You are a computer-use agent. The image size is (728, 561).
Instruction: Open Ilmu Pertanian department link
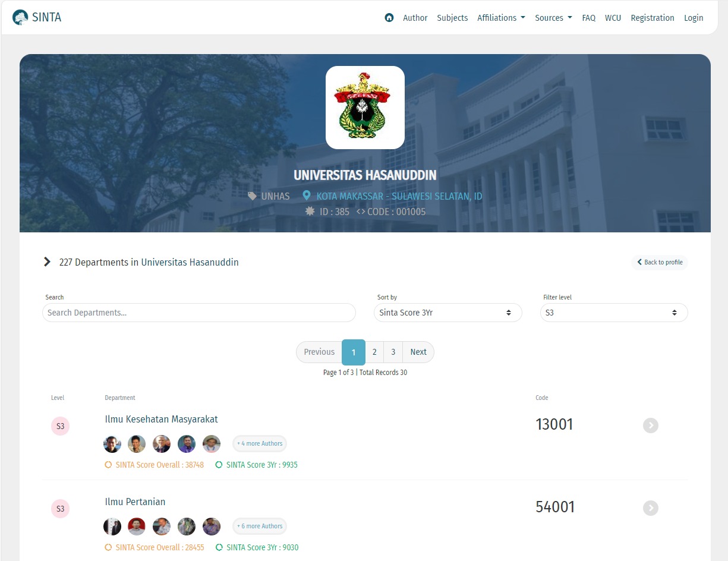[x=135, y=502]
